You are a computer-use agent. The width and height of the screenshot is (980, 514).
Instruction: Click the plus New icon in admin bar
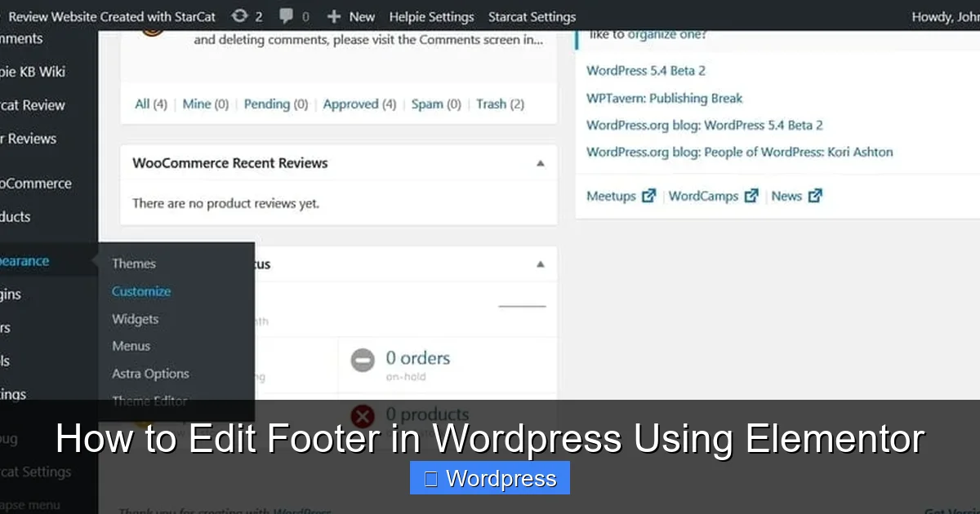tap(333, 16)
